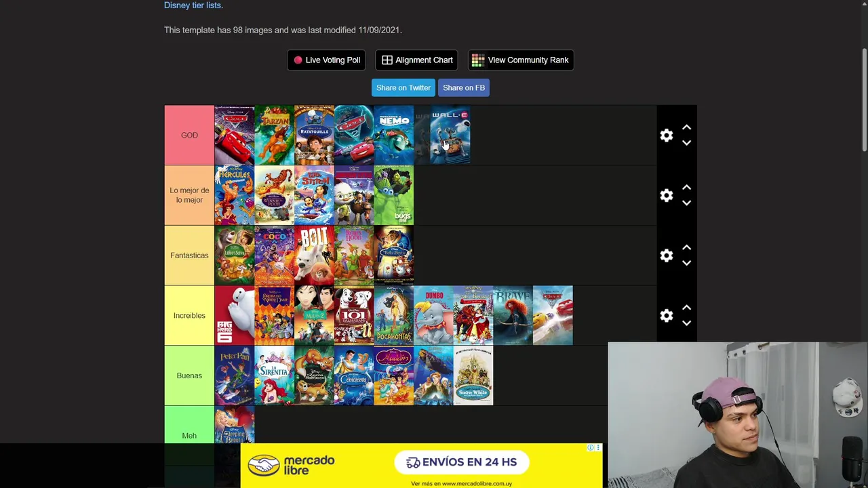This screenshot has width=868, height=488.
Task: Select the Robin Hood poster
Action: pos(354,256)
